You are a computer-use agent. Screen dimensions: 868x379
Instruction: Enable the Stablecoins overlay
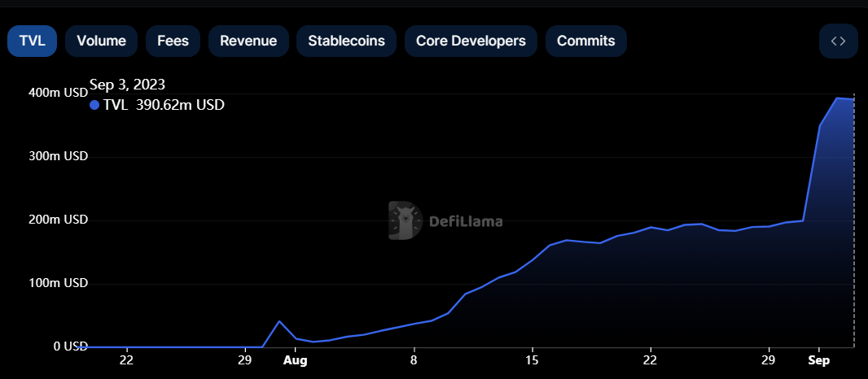346,41
